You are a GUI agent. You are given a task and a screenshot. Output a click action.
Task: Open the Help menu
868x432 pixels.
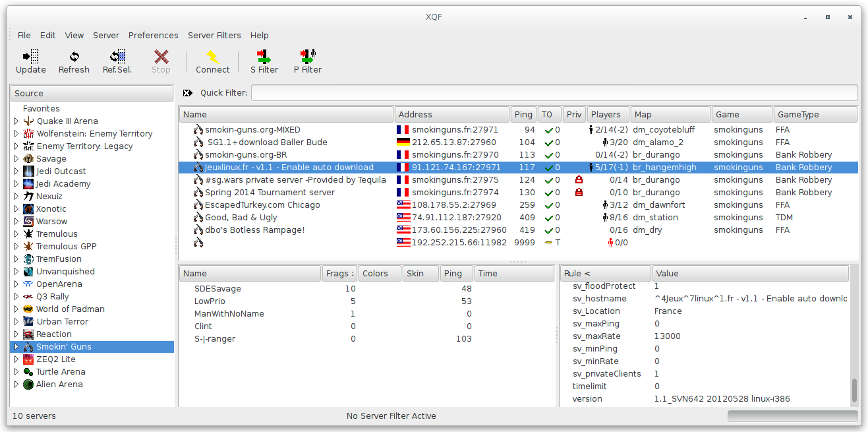[x=259, y=36]
